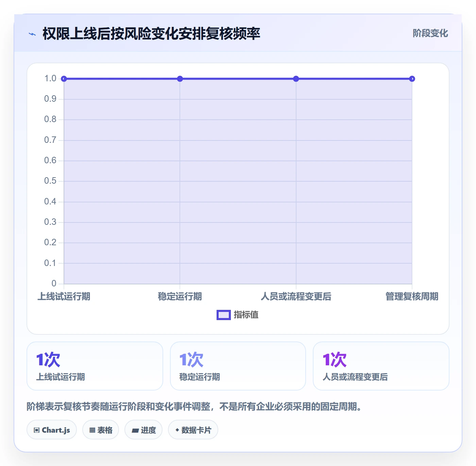Screen dimensions: 476x466
Task: Click the 进度 tag chip
Action: coord(143,430)
